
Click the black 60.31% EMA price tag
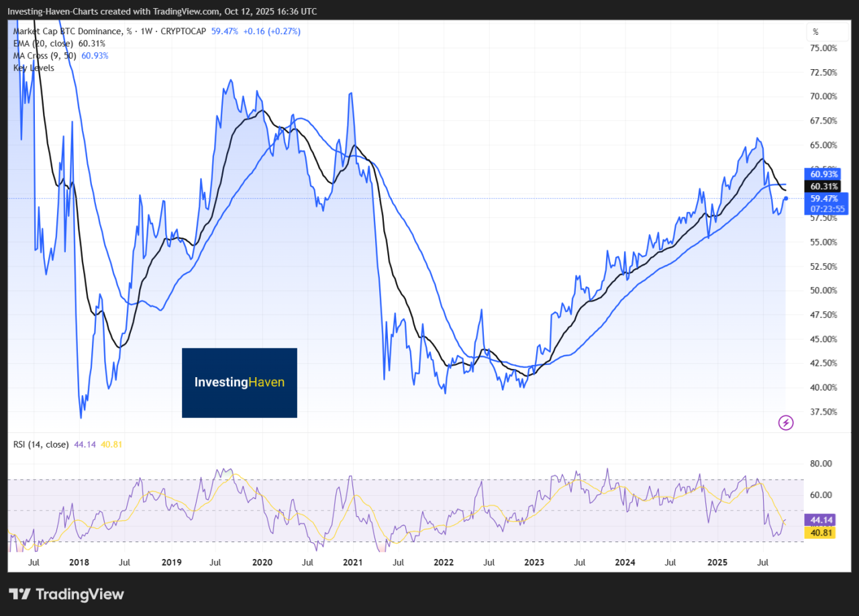tap(825, 186)
